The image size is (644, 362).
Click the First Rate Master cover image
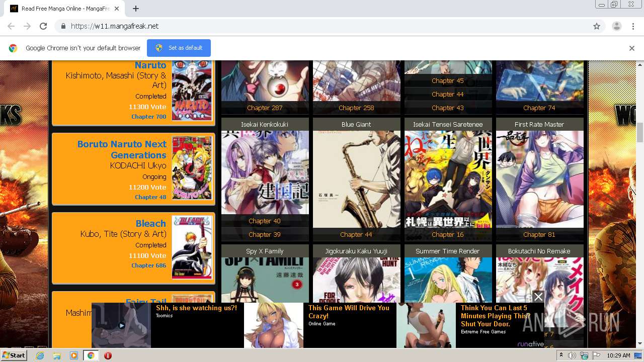(539, 178)
